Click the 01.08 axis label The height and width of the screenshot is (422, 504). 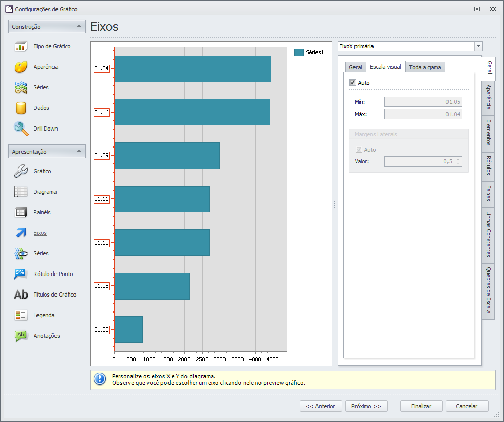[102, 286]
